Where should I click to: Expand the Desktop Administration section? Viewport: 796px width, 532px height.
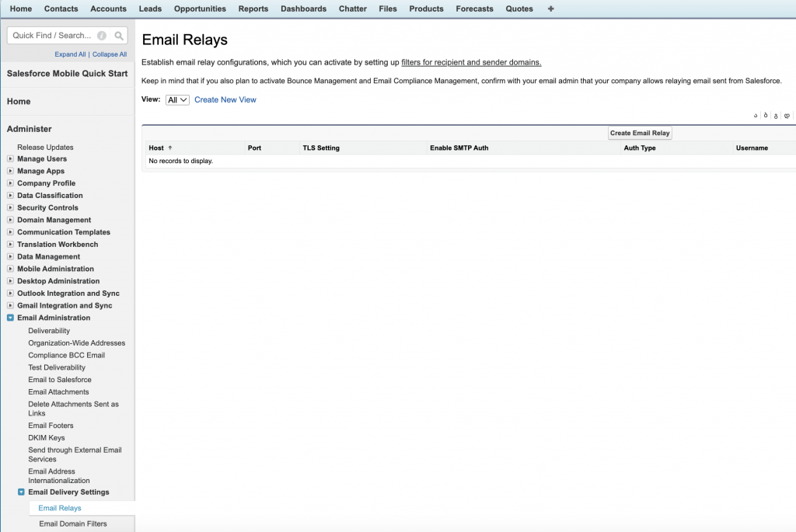(10, 281)
